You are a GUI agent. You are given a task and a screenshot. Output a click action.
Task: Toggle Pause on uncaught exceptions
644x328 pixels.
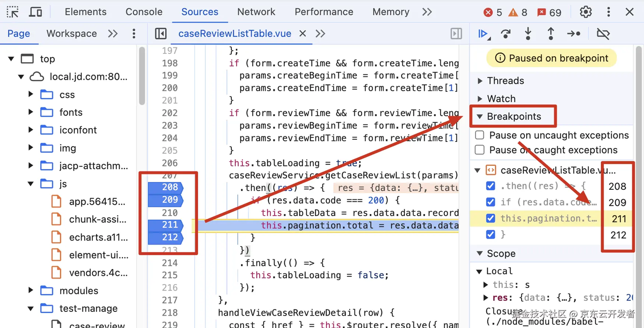pos(480,135)
